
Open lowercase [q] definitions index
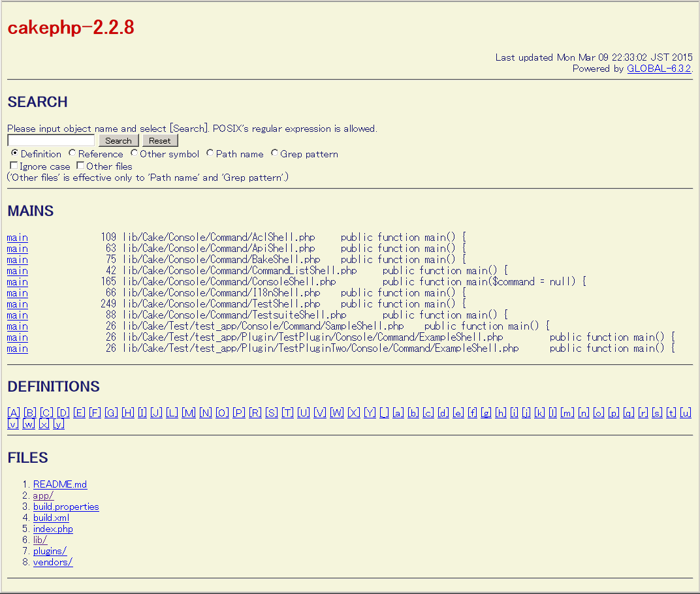(629, 413)
